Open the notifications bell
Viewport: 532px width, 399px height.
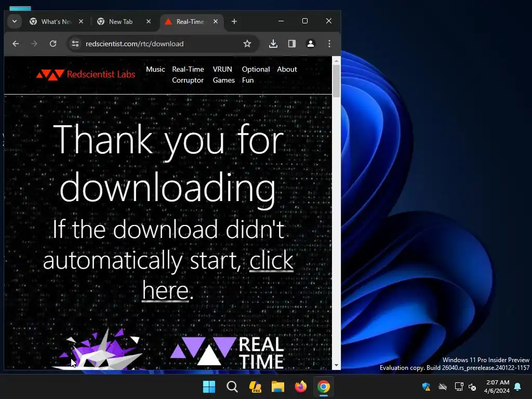tap(518, 387)
